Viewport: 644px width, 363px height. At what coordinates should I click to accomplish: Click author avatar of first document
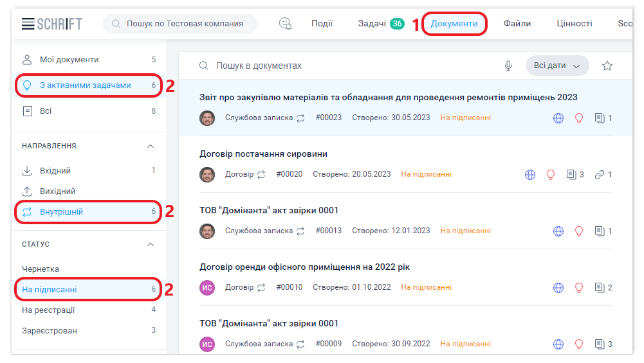tap(207, 118)
